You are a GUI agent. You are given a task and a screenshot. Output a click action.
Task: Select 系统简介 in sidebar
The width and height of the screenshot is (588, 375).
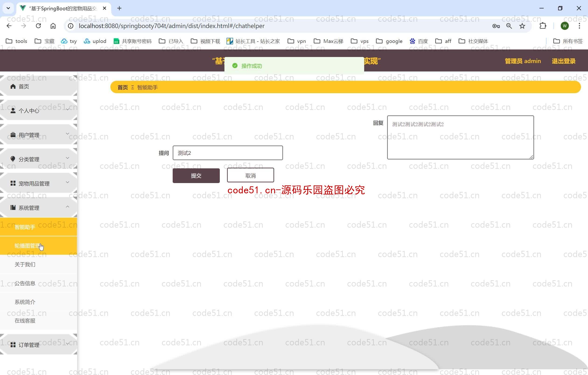tap(38, 302)
